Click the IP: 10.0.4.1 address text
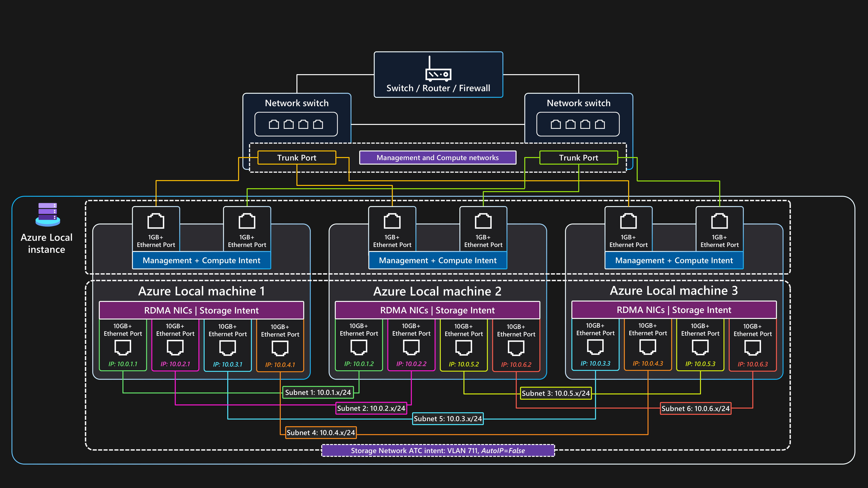 point(280,365)
